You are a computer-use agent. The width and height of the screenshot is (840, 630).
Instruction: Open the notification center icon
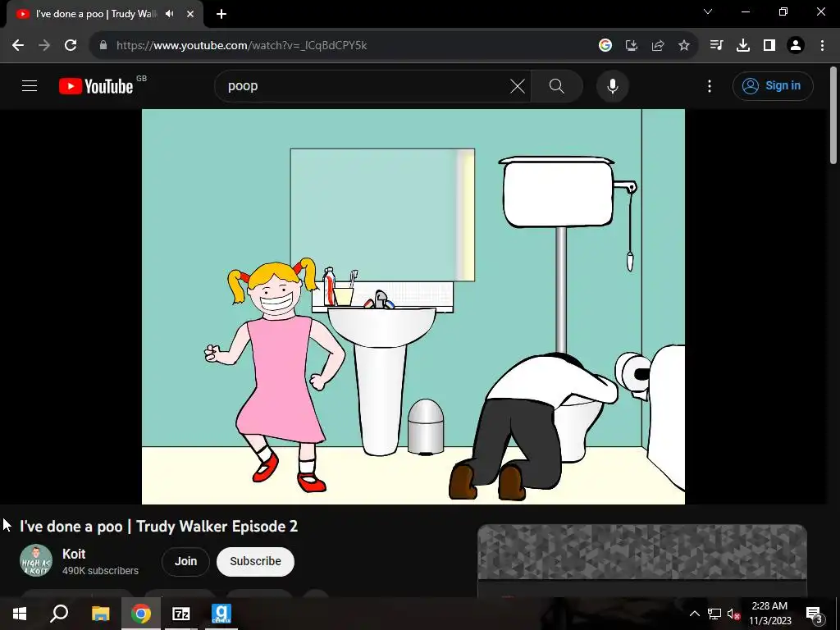(x=815, y=614)
